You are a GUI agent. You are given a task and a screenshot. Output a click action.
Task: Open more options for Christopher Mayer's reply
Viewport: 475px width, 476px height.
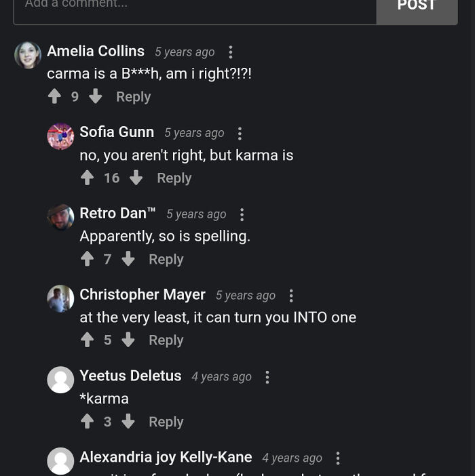tap(291, 296)
